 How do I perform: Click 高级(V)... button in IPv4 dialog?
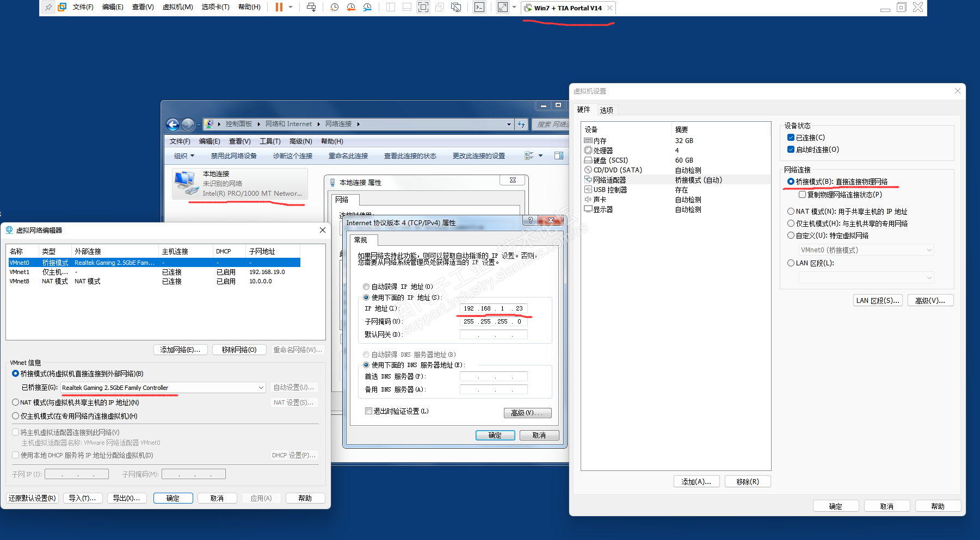coord(527,413)
